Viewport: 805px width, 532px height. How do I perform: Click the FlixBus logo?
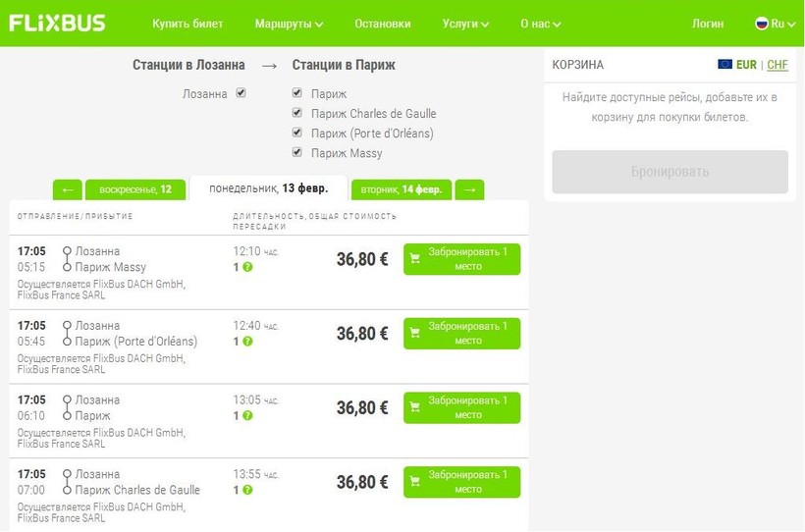[x=57, y=24]
